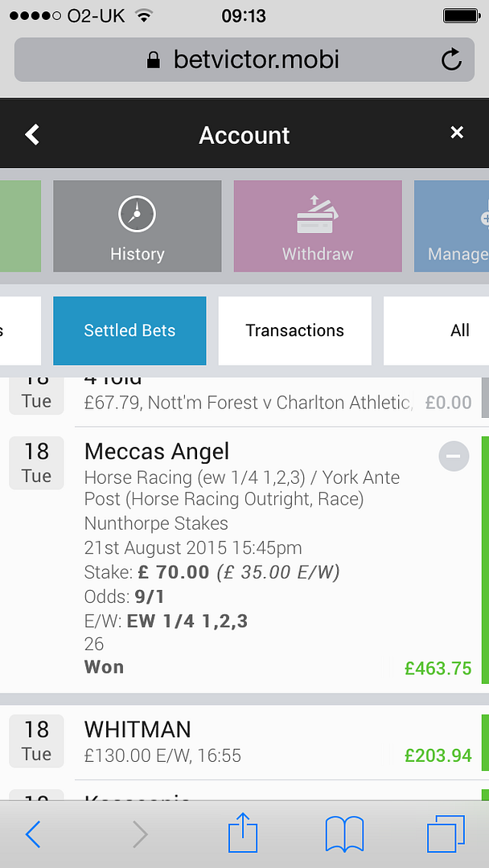The image size is (489, 868).
Task: Open the blue Manage tile
Action: click(x=451, y=226)
